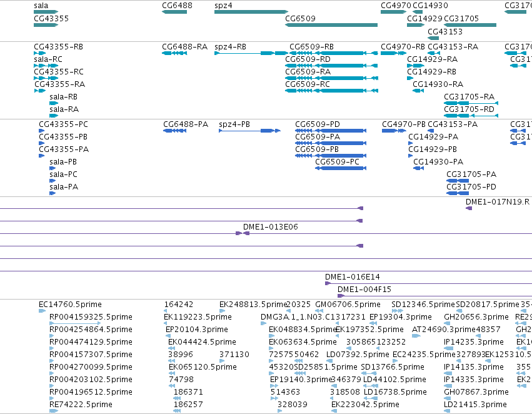Viewport: 532px width, 414px height.
Task: Select the spz4 gene glyph
Action: coord(251,12)
